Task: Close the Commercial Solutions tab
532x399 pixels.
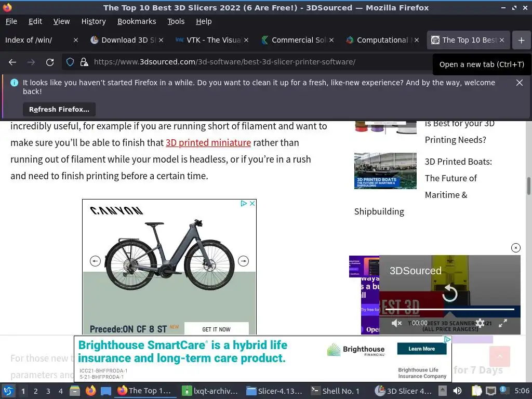Action: (x=331, y=40)
